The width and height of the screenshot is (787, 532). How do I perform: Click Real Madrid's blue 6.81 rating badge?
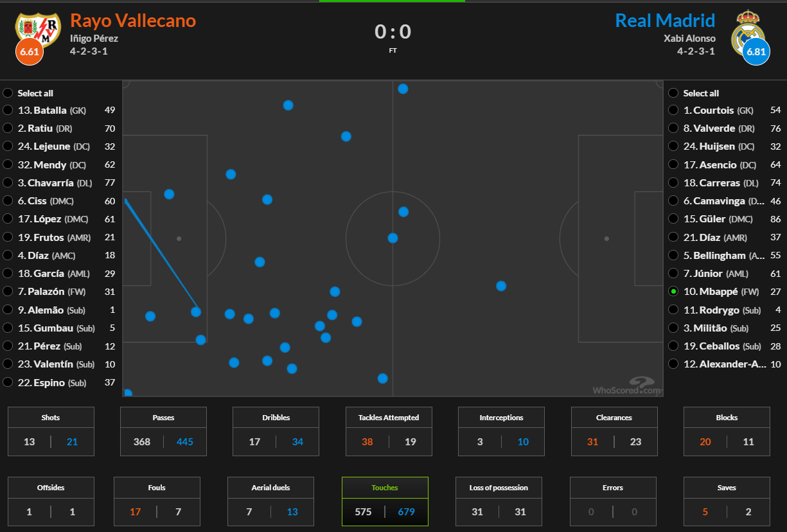click(756, 52)
